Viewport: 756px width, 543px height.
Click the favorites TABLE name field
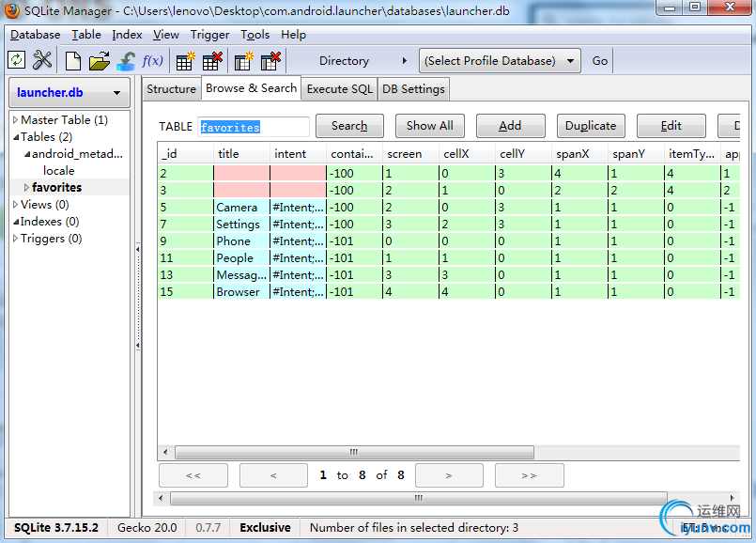pyautogui.click(x=254, y=127)
